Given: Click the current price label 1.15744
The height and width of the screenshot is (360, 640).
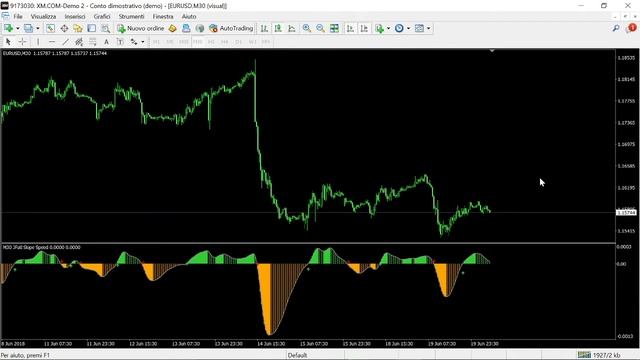Looking at the screenshot, I should (626, 213).
